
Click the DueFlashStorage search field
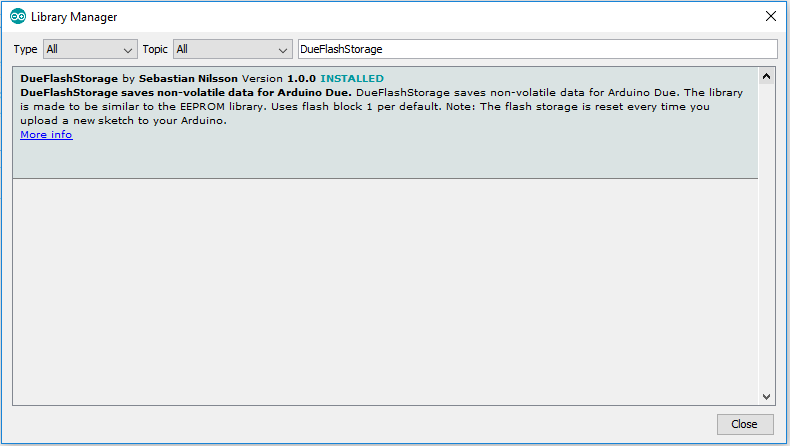538,49
